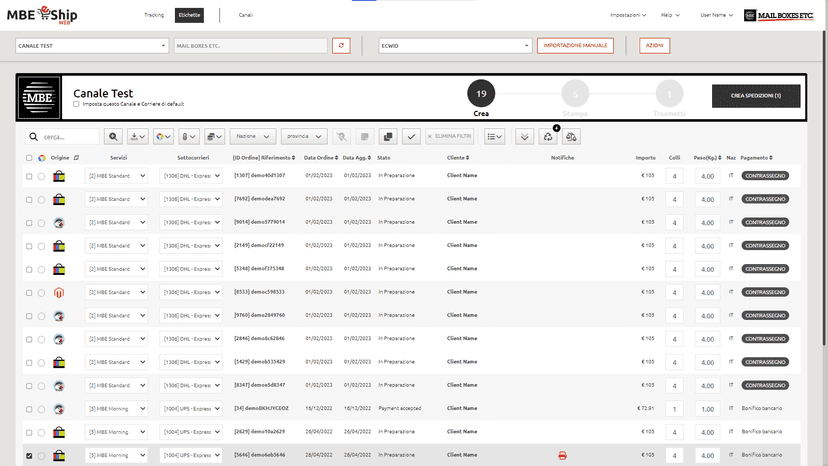Click the origin icon in row demo40d1307
Image resolution: width=828 pixels, height=466 pixels.
point(59,176)
